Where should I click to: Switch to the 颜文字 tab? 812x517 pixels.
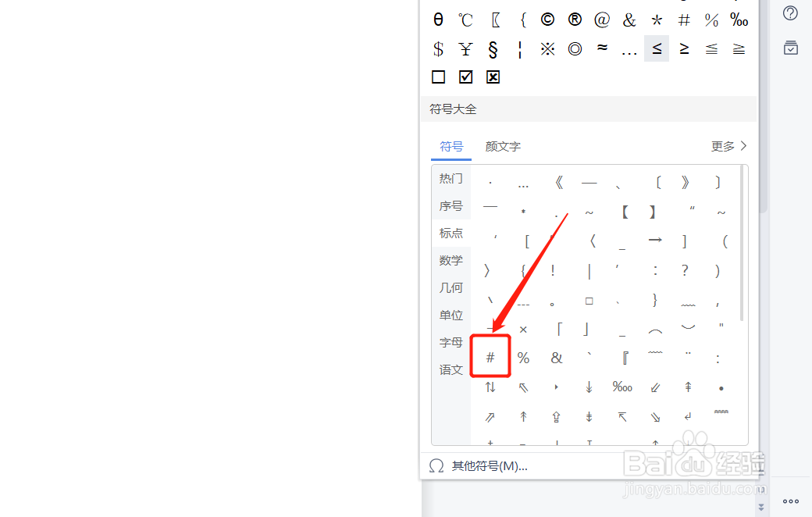502,146
